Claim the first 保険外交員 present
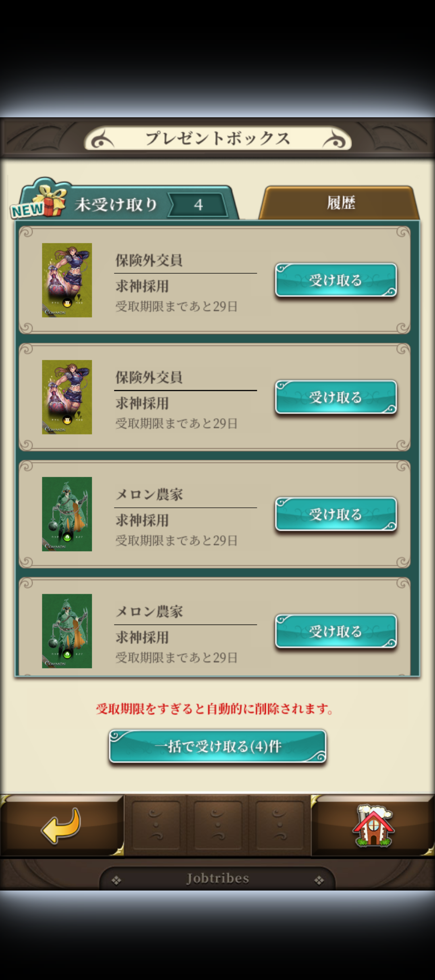Viewport: 435px width, 980px height. (x=336, y=280)
